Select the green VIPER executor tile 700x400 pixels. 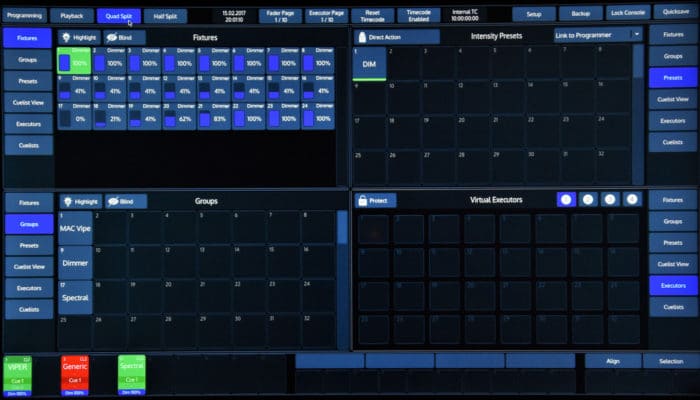[x=18, y=375]
